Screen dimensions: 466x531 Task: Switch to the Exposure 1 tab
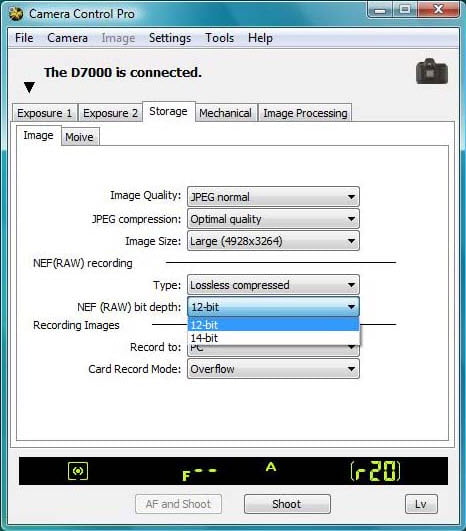pyautogui.click(x=45, y=113)
